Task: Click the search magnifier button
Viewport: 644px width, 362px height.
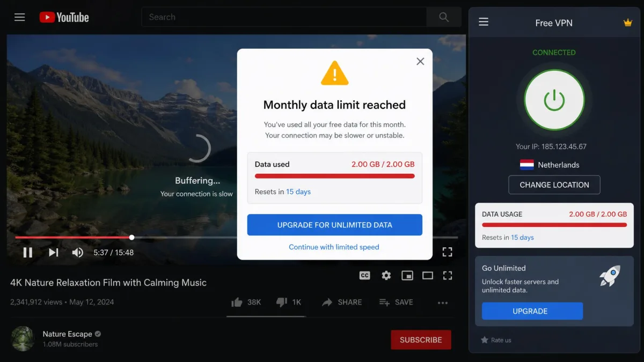Action: coord(444,17)
